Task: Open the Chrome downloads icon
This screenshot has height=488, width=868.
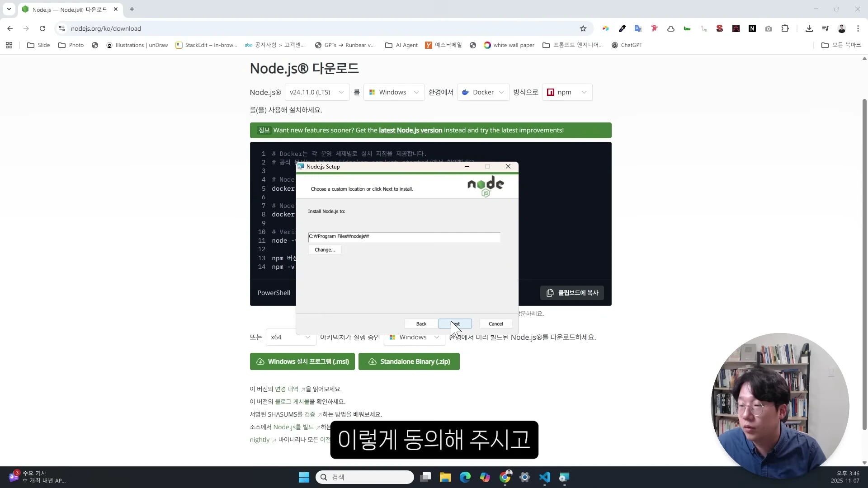Action: click(809, 28)
